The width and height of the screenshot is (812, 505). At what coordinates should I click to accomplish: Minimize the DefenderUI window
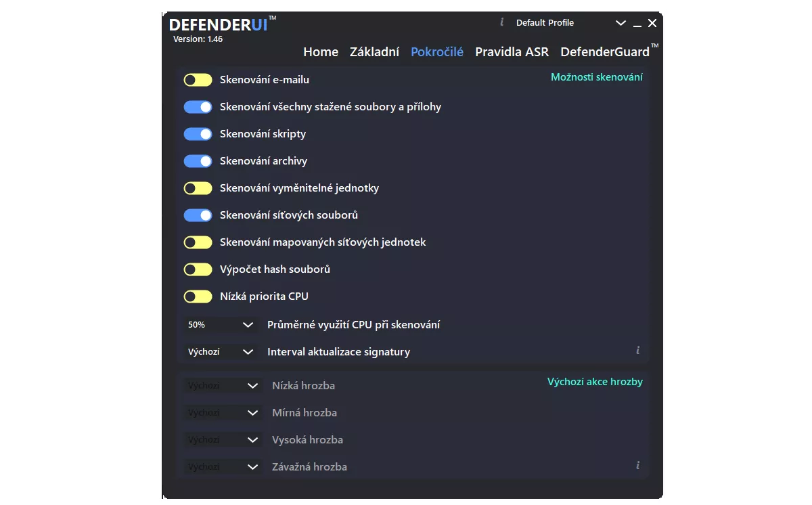click(x=637, y=24)
